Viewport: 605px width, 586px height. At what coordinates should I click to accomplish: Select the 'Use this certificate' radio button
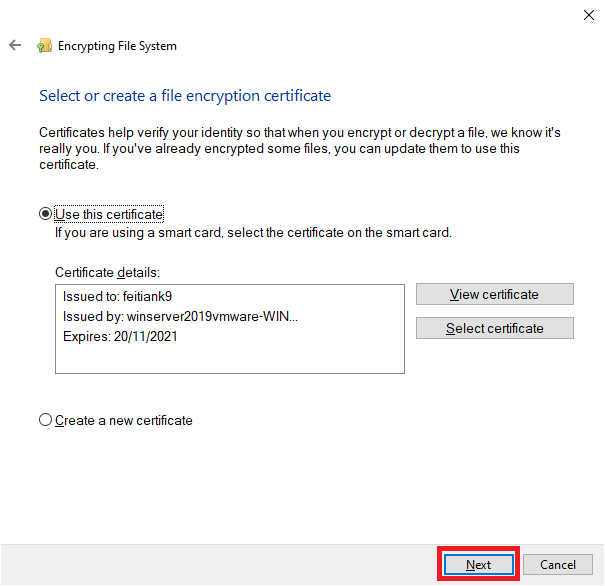click(x=46, y=214)
